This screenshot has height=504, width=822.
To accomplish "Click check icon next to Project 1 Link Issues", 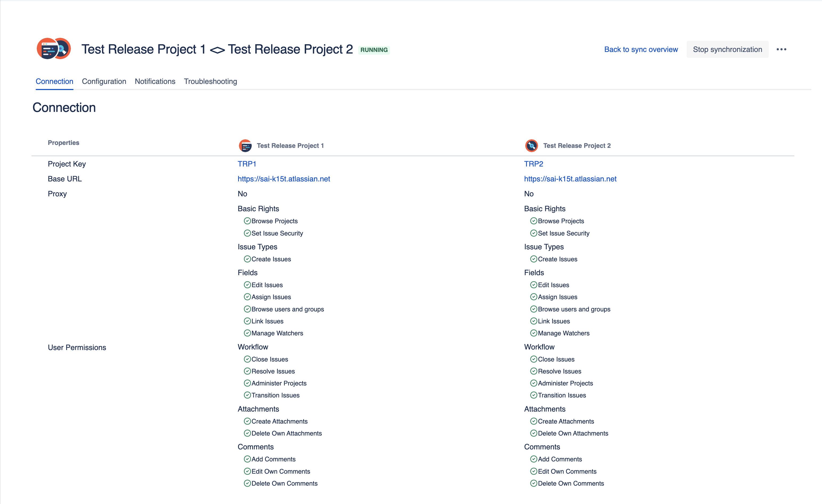I will (x=247, y=321).
